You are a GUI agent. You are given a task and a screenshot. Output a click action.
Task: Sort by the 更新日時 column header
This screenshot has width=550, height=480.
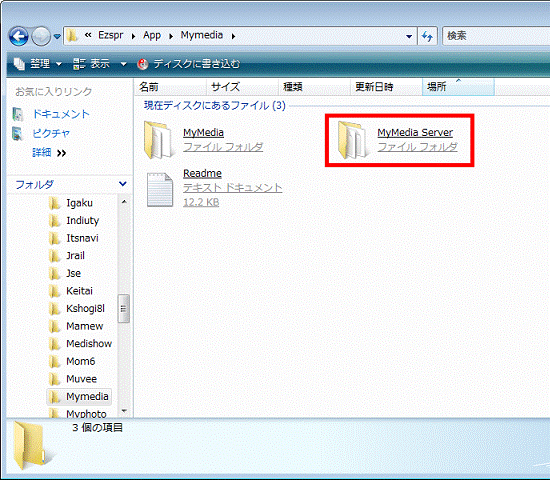tap(387, 87)
